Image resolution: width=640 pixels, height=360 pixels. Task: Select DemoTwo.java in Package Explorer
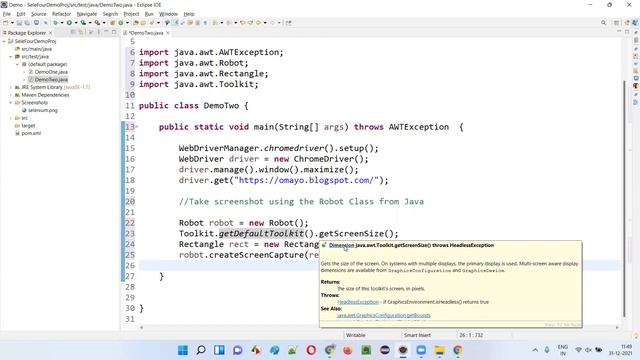51,80
